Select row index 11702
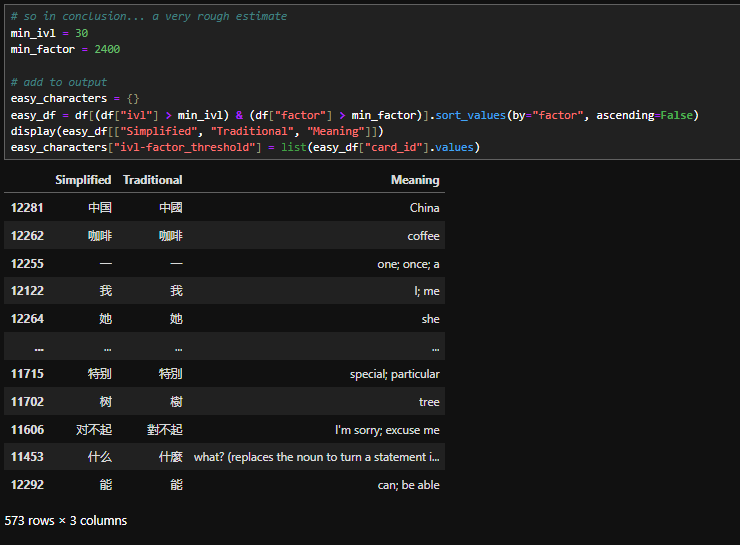The width and height of the screenshot is (740, 545). click(29, 402)
